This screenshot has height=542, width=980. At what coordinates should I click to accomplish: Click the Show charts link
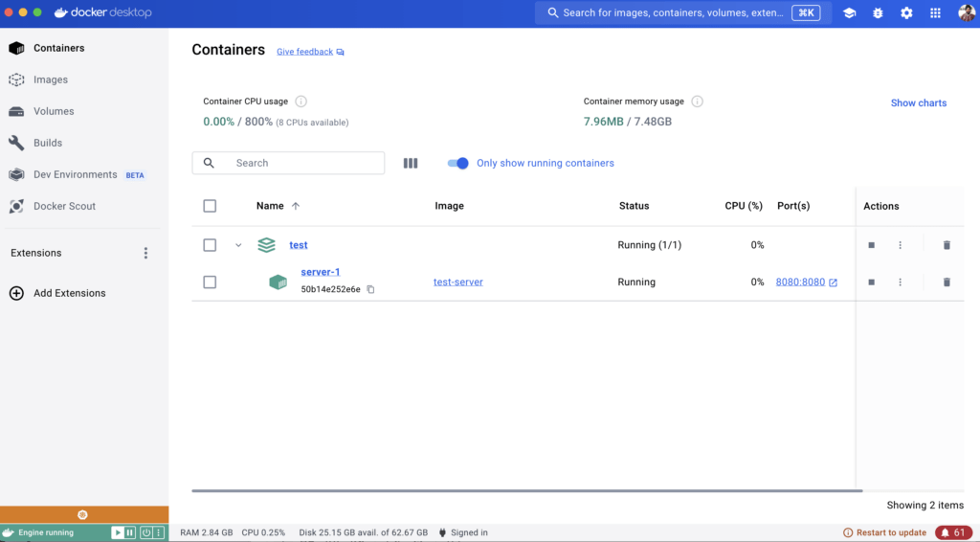click(918, 103)
